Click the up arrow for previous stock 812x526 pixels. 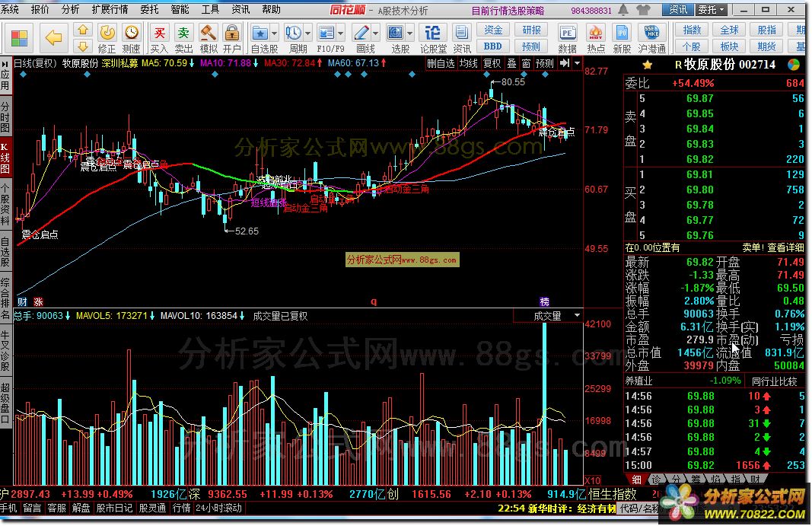coord(83,30)
